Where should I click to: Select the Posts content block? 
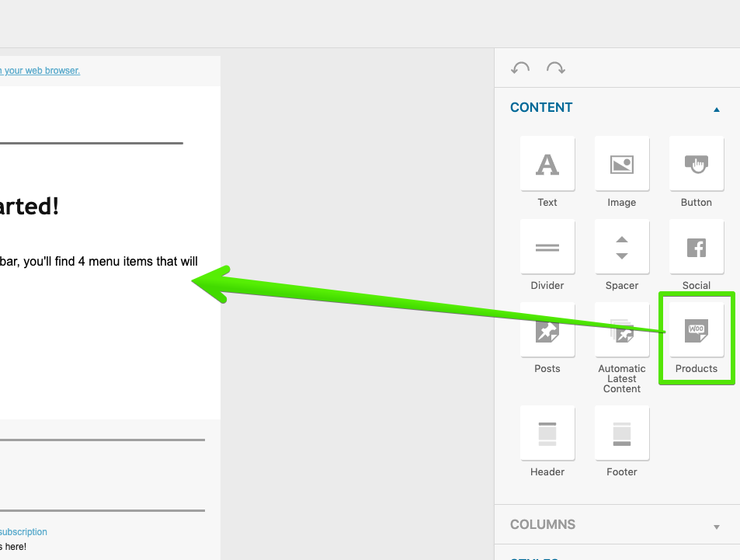547,330
